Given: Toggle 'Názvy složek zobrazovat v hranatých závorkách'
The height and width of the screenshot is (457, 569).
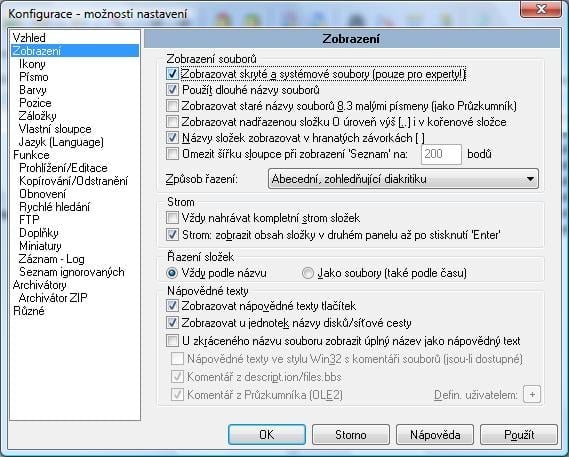Looking at the screenshot, I should [x=172, y=138].
